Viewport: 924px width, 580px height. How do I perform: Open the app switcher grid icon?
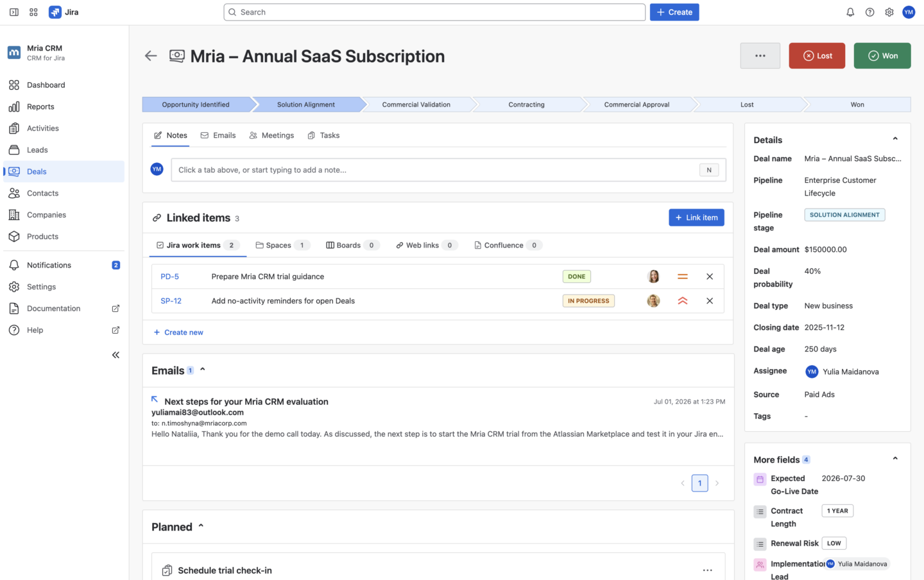tap(33, 12)
